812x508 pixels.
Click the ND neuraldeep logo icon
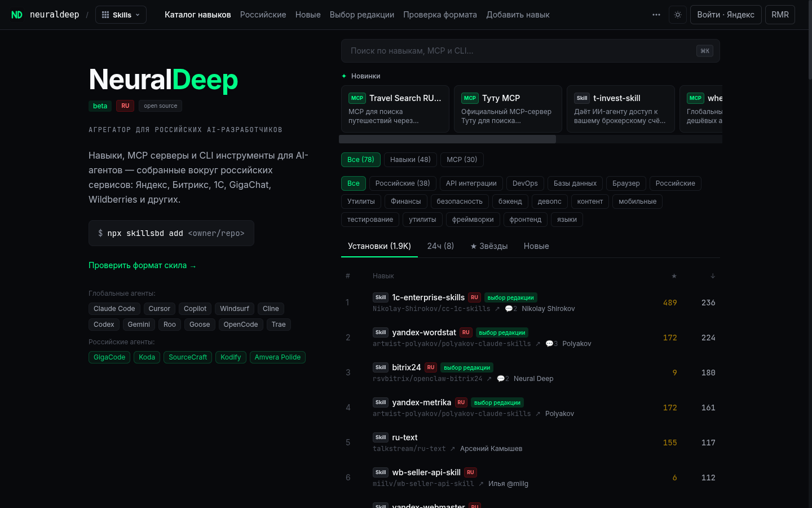[x=17, y=15]
